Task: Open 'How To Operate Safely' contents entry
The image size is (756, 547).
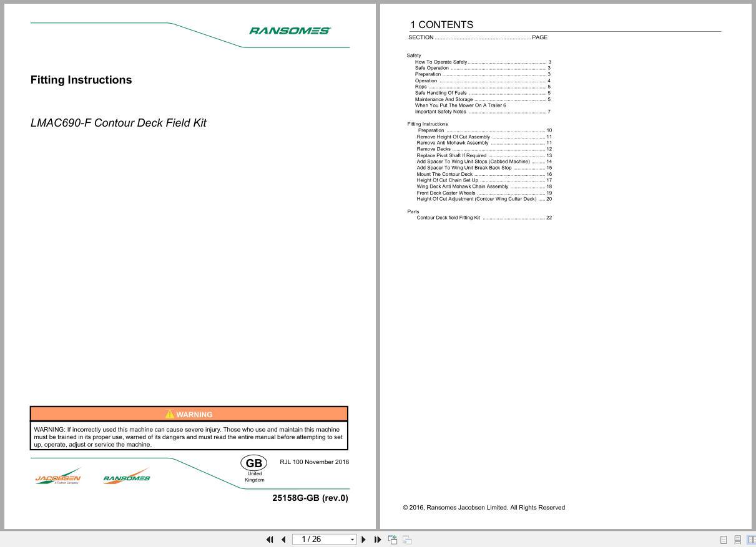Action: (483, 62)
